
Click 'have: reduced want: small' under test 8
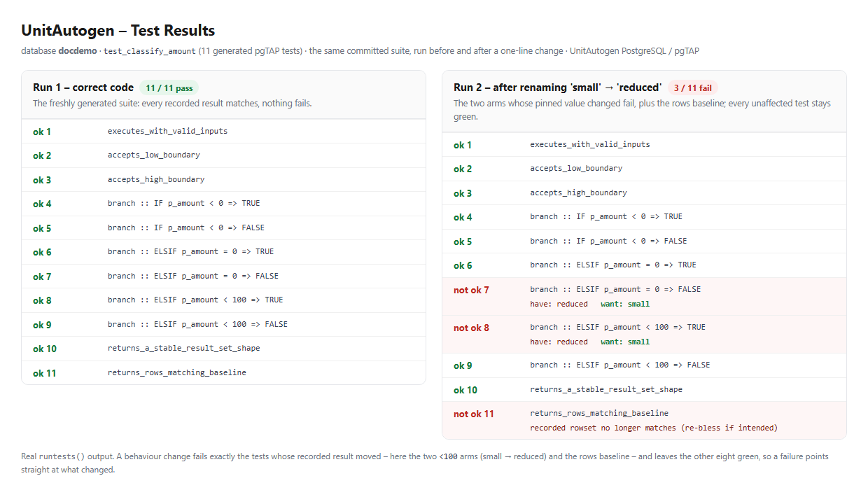click(x=590, y=342)
